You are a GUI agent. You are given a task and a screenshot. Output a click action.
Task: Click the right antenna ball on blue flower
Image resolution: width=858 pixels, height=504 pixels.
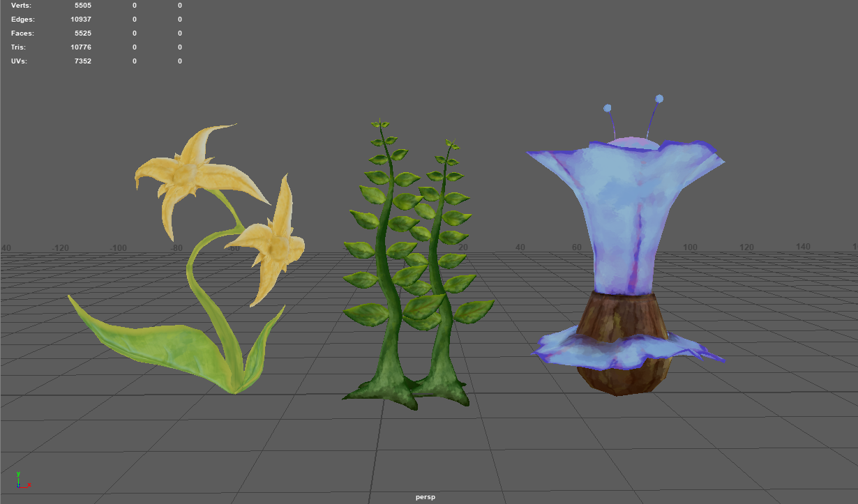point(659,99)
